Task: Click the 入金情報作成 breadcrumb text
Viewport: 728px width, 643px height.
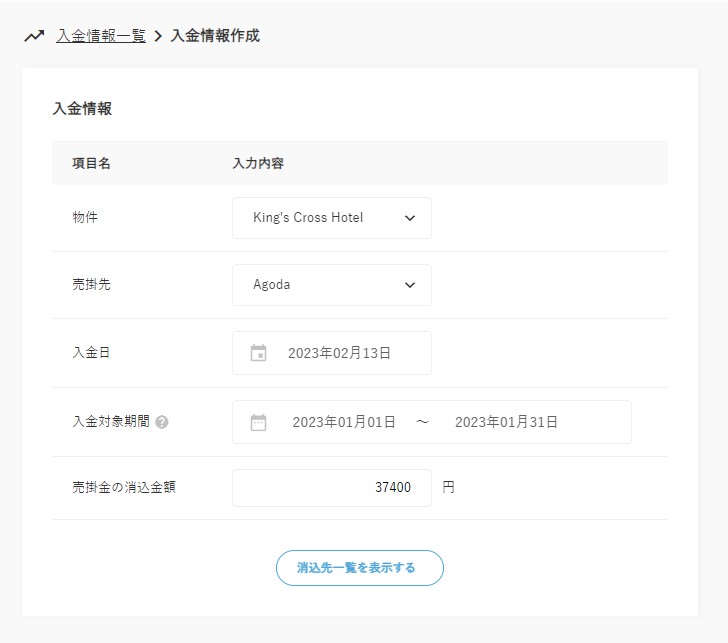Action: click(215, 36)
